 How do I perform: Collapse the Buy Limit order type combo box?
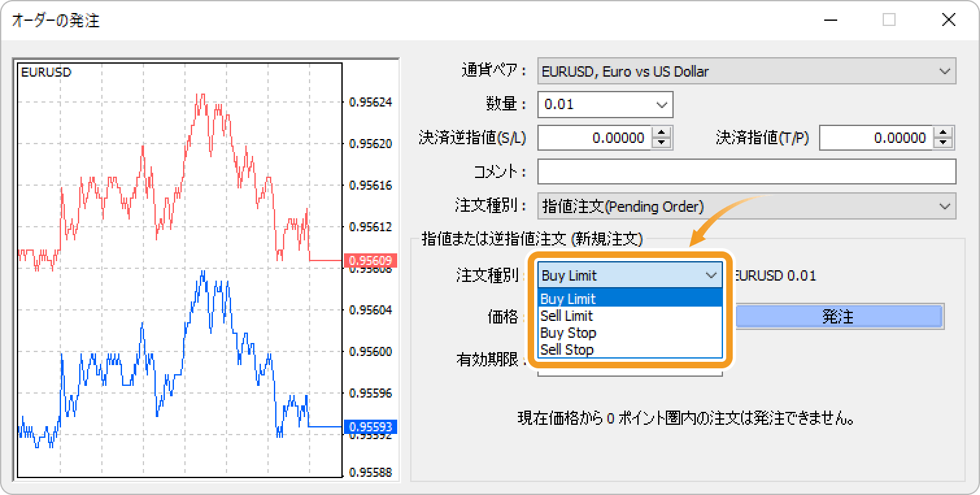click(630, 275)
